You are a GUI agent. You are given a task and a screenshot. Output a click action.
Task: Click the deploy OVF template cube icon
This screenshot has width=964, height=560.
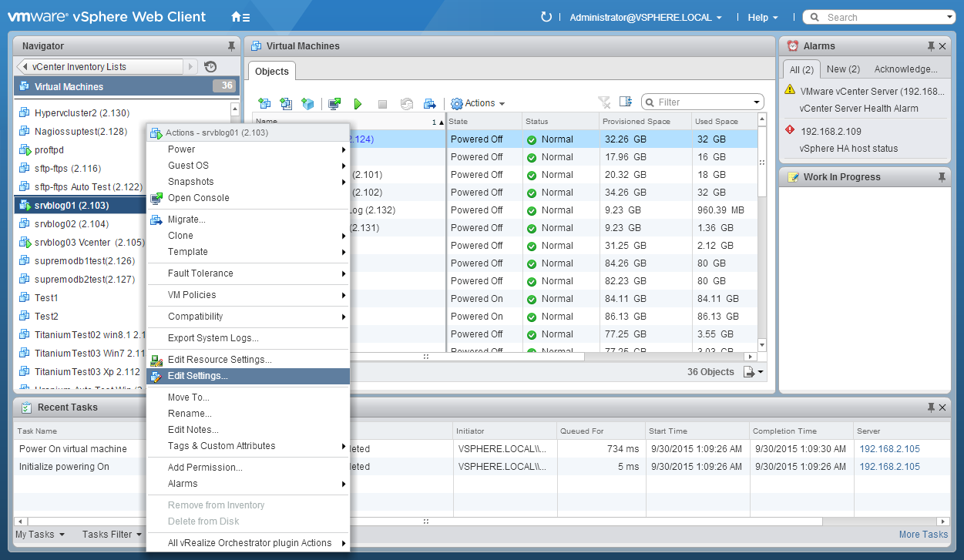click(x=307, y=103)
